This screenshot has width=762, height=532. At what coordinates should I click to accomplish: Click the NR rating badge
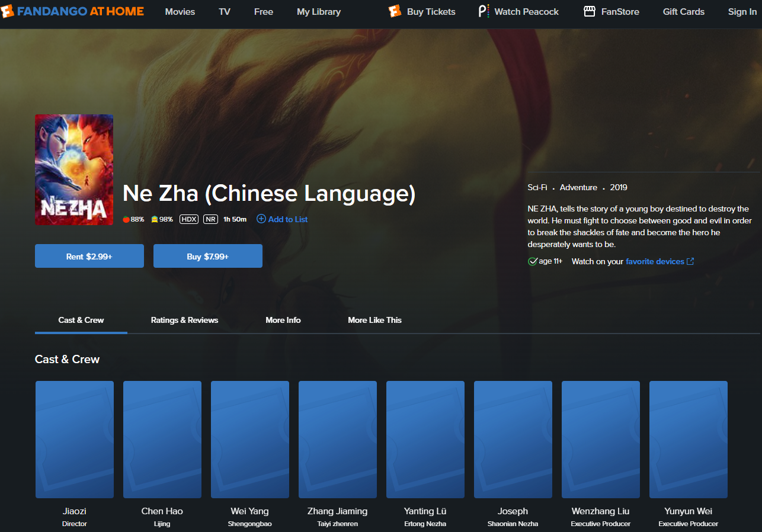click(x=210, y=219)
